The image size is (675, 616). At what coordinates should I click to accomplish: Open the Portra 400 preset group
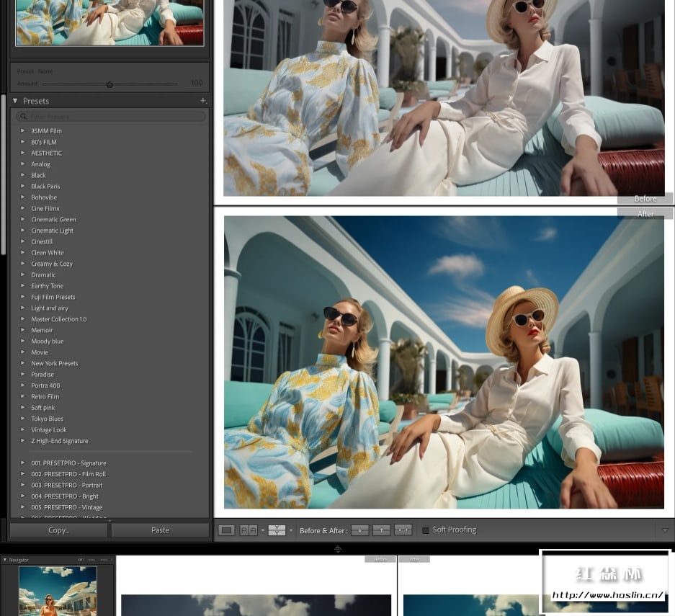[45, 385]
